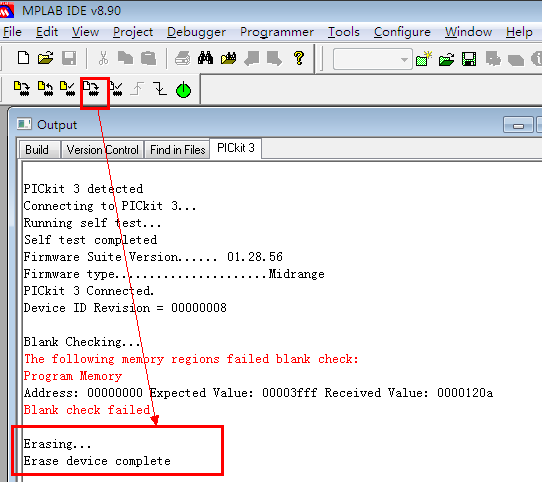Open the Help menu
Image resolution: width=542 pixels, height=482 pixels.
point(519,32)
